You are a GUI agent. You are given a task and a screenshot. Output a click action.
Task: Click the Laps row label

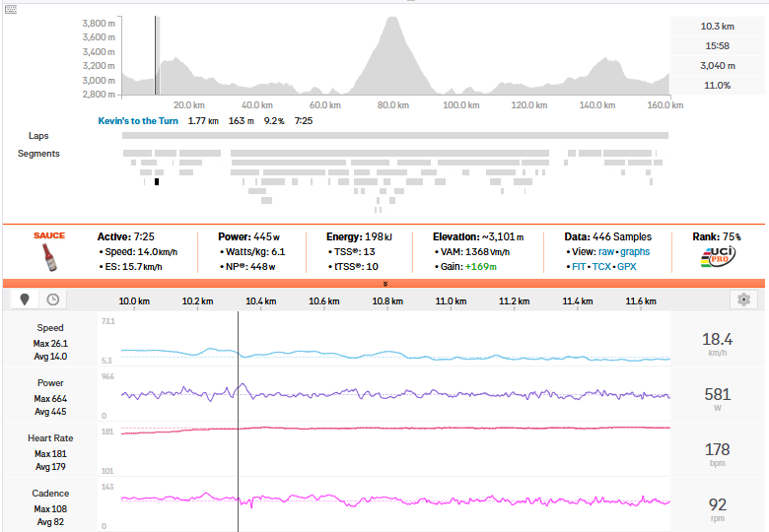tap(38, 136)
